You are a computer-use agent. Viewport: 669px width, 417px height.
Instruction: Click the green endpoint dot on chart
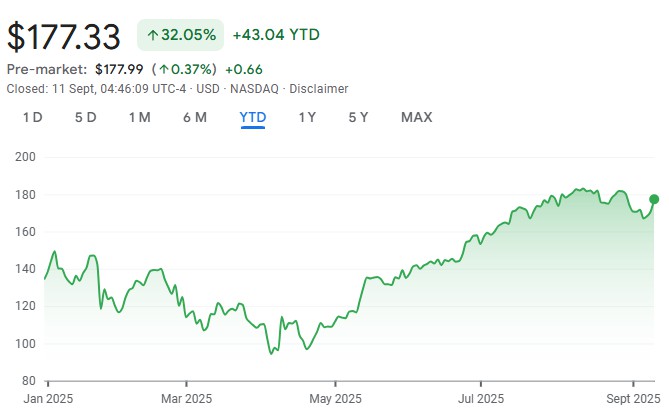[654, 199]
